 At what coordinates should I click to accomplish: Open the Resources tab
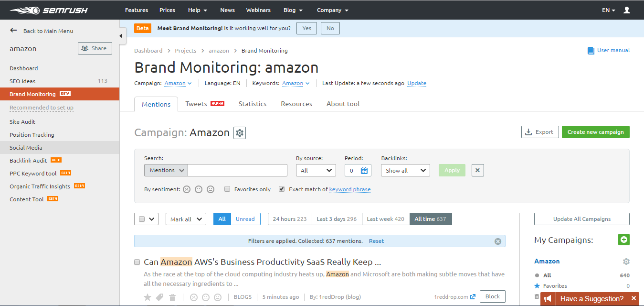point(296,104)
